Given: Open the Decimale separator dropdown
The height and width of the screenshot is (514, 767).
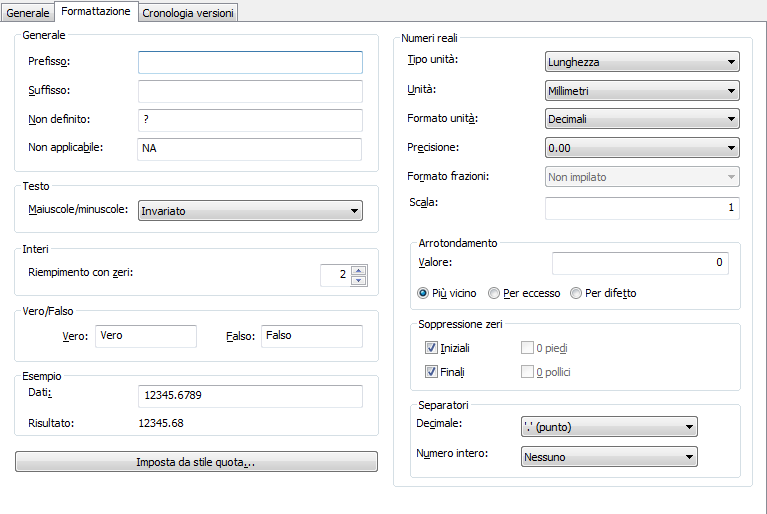Looking at the screenshot, I should click(x=609, y=428).
